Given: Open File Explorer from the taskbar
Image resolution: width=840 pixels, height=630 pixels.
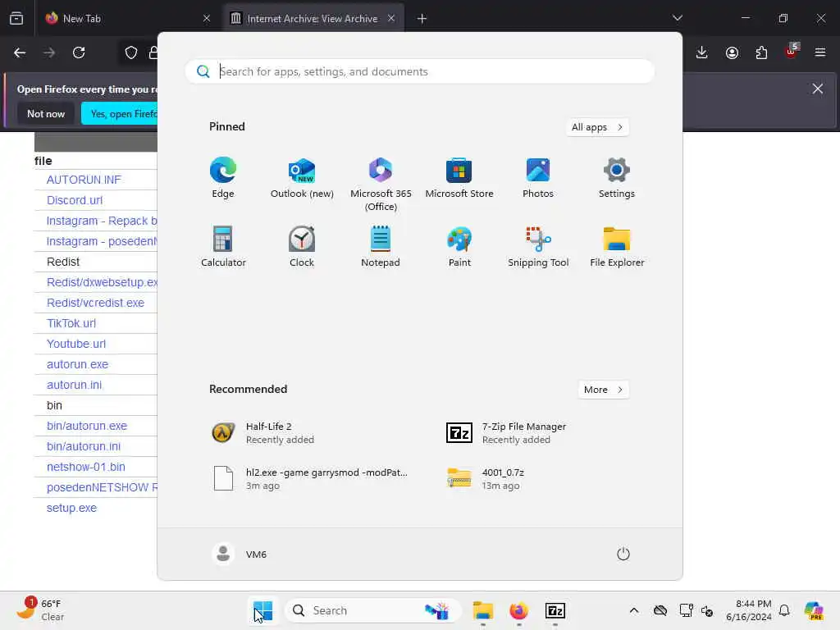Looking at the screenshot, I should 482,610.
